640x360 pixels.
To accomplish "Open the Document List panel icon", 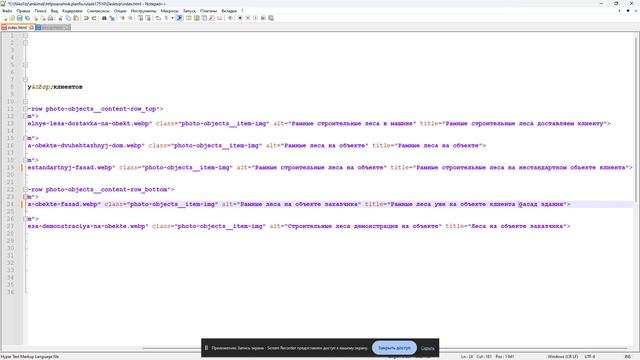I will point(204,18).
